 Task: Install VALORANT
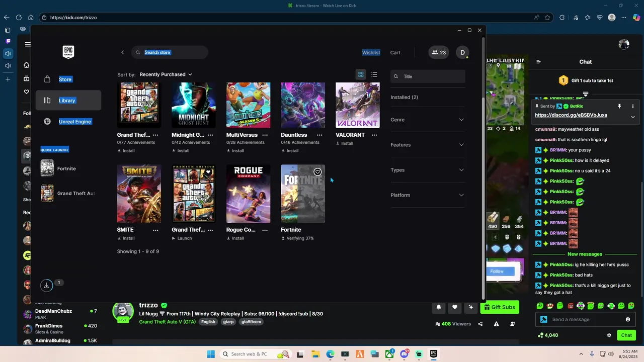pos(345,143)
